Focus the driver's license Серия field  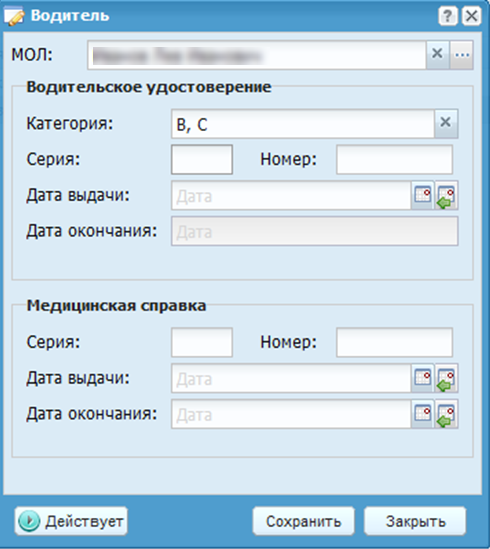202,160
